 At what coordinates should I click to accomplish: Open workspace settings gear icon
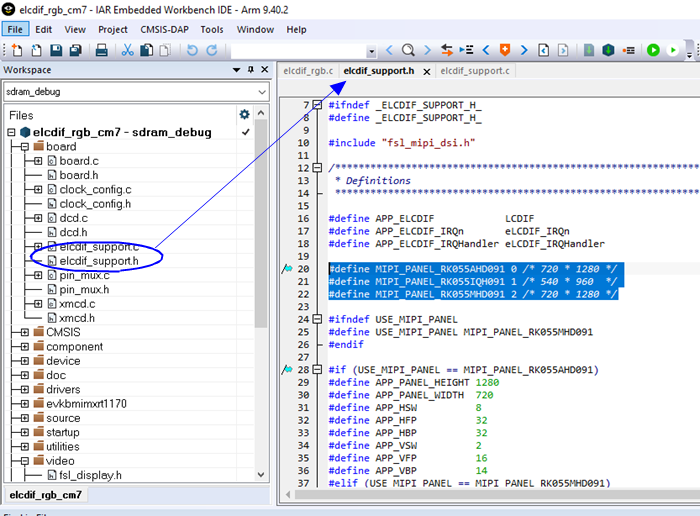point(244,114)
